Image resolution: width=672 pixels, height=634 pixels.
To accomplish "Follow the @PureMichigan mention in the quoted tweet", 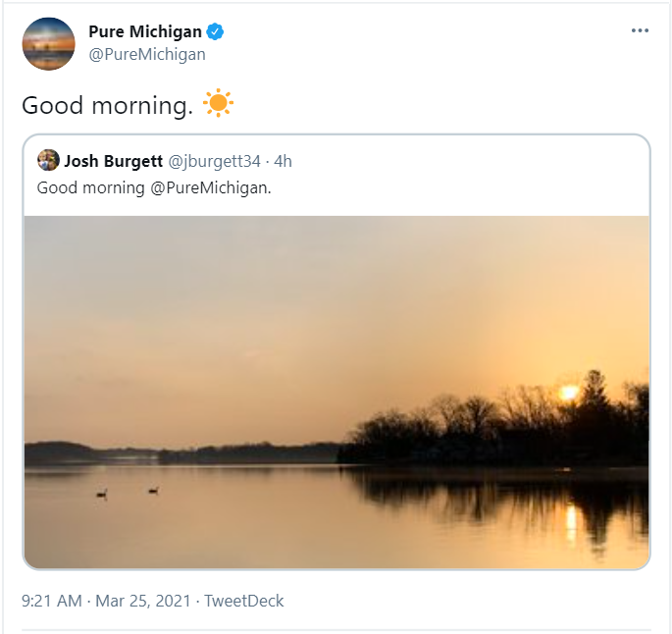I will (x=209, y=186).
